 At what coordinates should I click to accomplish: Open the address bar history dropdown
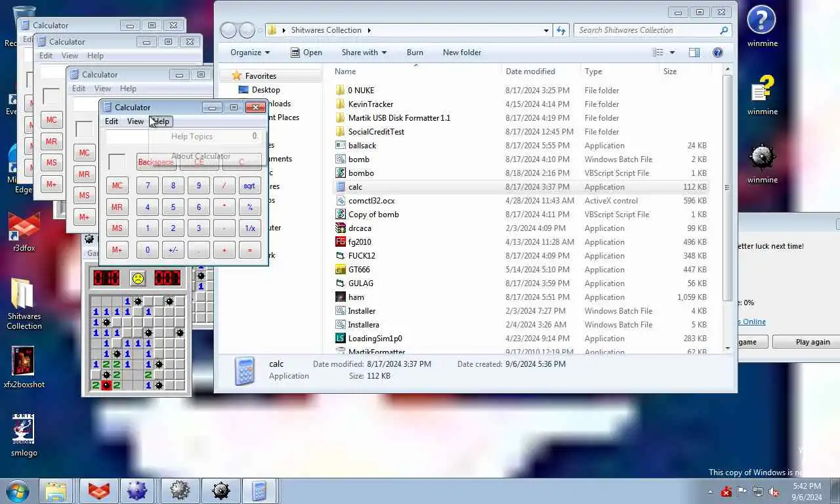[546, 30]
